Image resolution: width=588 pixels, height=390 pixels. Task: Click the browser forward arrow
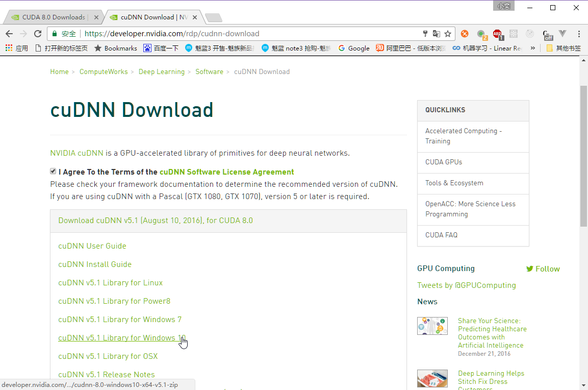point(23,34)
